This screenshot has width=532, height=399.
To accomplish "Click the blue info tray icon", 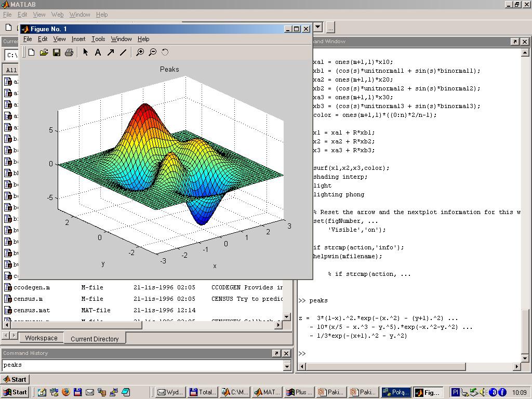I will click(502, 393).
